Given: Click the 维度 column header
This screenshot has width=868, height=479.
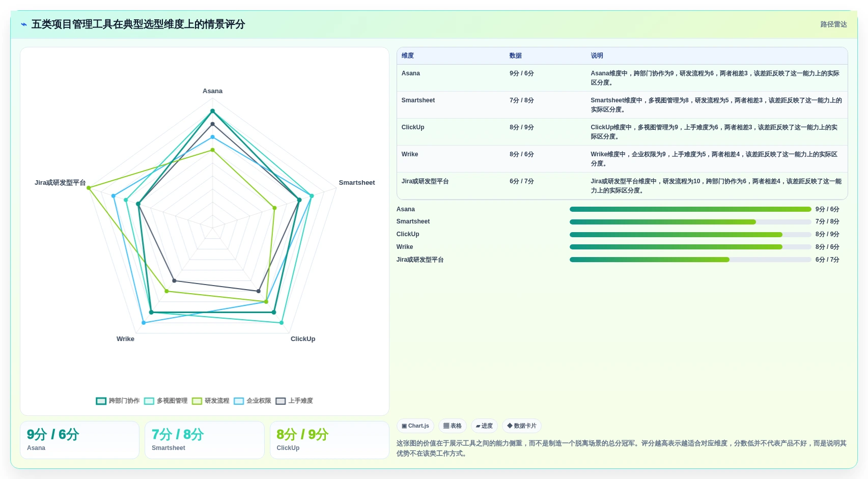Looking at the screenshot, I should 408,55.
